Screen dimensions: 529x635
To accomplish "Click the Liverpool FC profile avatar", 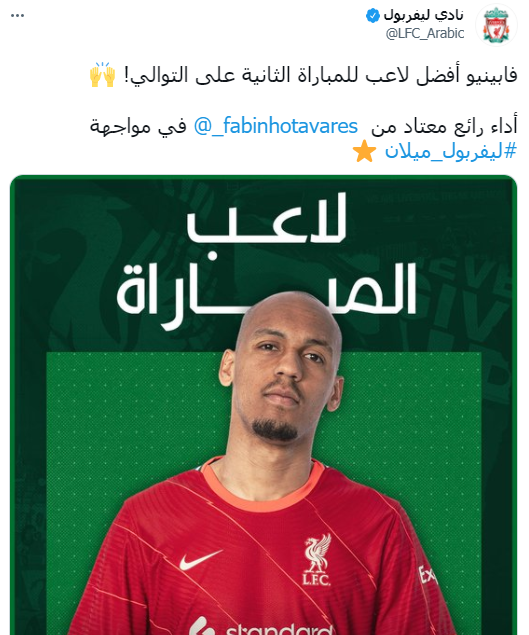I will click(x=496, y=25).
